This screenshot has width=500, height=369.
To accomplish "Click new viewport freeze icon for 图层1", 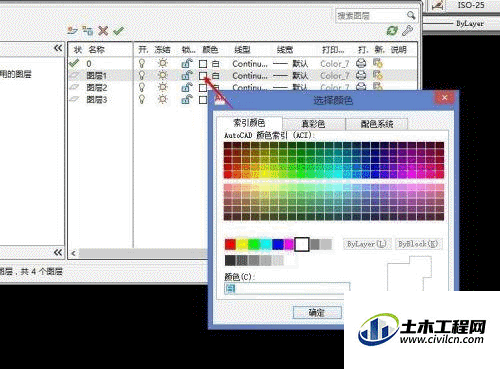I will click(378, 75).
